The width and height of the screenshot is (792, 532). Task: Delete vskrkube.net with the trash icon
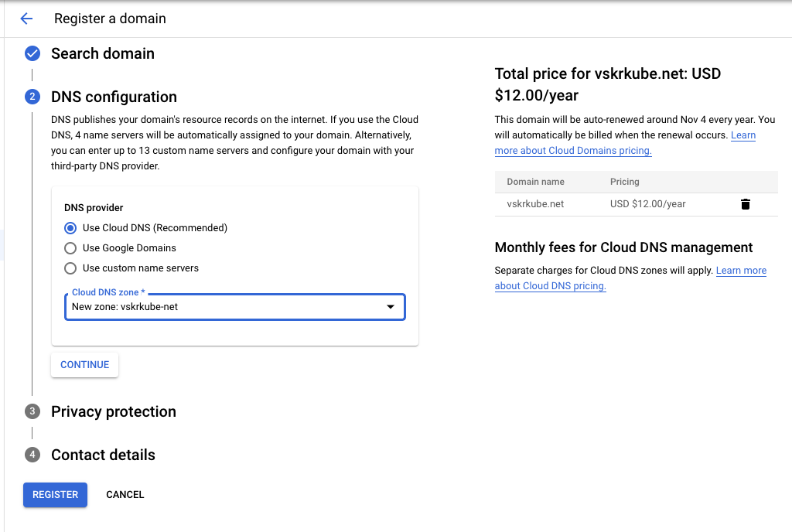click(x=745, y=204)
